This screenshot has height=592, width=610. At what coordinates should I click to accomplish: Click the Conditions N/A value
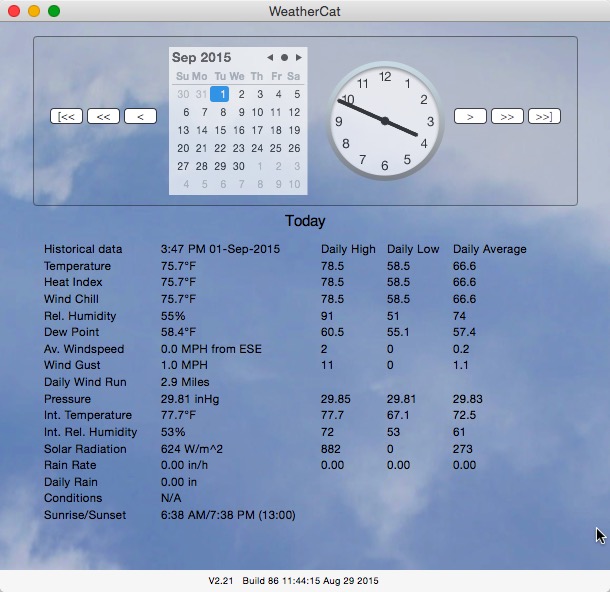tap(171, 498)
